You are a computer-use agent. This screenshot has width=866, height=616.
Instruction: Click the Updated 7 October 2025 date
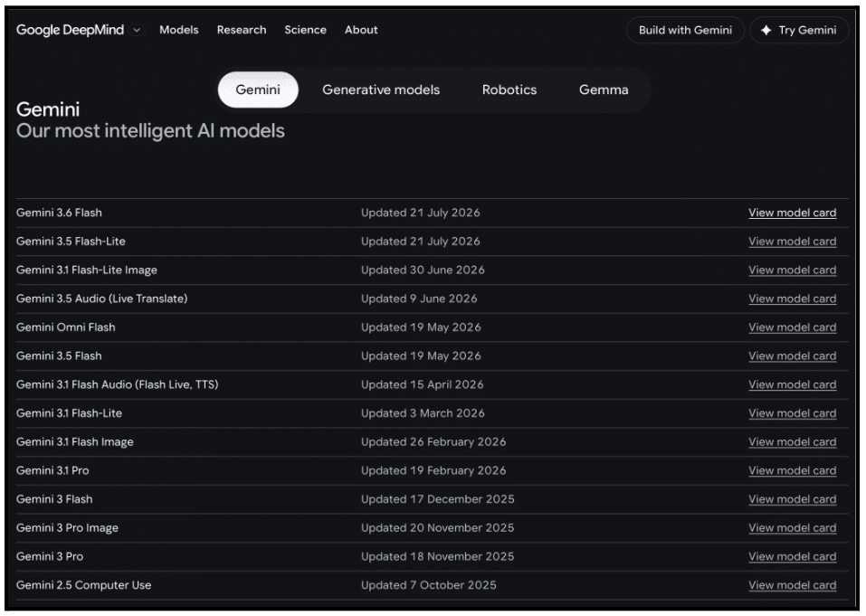tap(429, 585)
